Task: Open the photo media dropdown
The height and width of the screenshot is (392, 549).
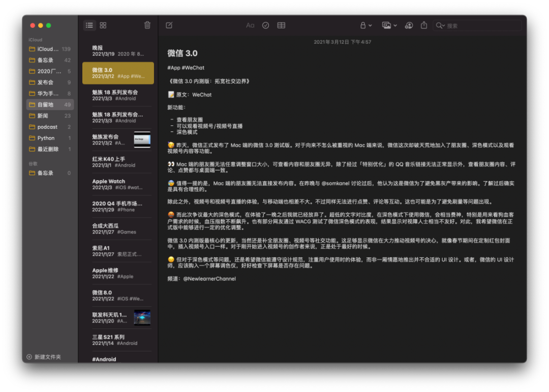Action: click(389, 25)
